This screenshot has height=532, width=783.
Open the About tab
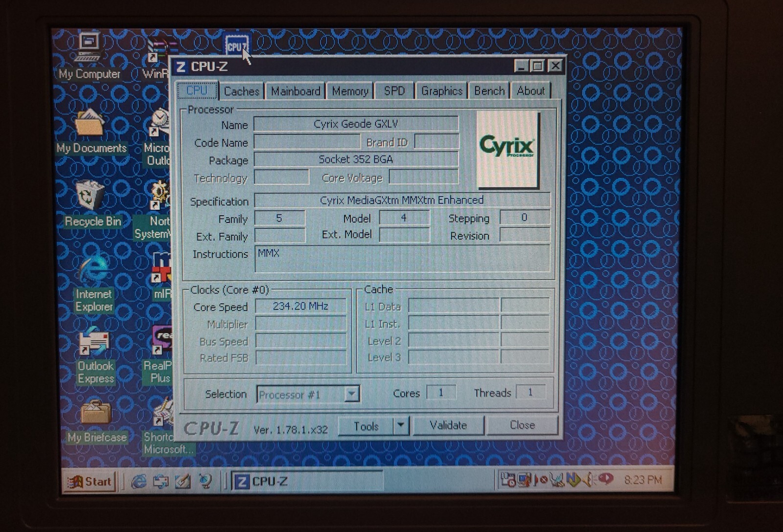point(531,91)
